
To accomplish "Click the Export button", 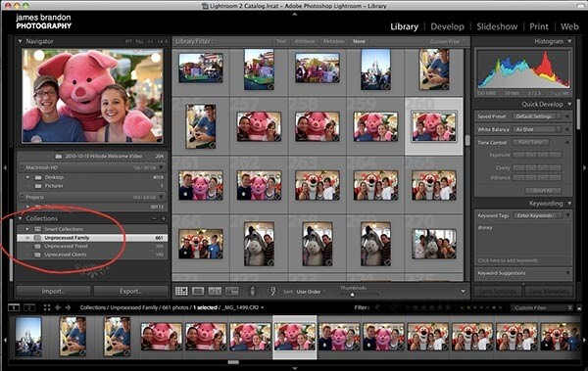I will pos(130,291).
